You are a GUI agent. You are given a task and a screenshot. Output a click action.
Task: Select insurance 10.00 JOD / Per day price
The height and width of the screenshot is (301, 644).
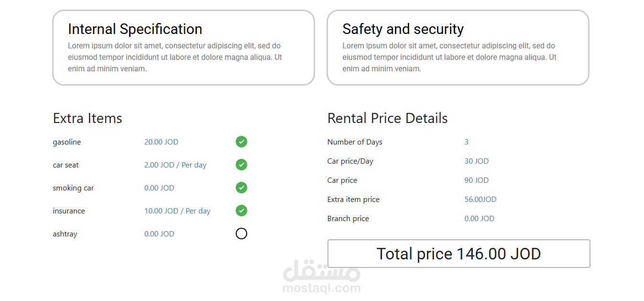177,211
